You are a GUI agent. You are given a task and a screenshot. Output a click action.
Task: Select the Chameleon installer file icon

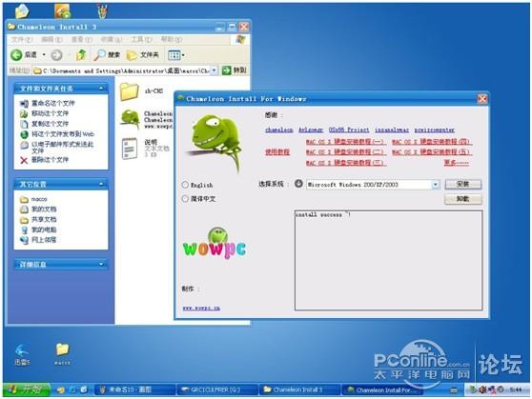click(x=131, y=119)
